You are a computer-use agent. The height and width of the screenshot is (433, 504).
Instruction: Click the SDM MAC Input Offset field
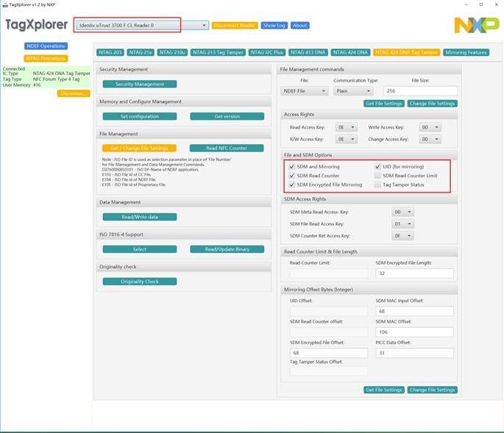point(414,311)
